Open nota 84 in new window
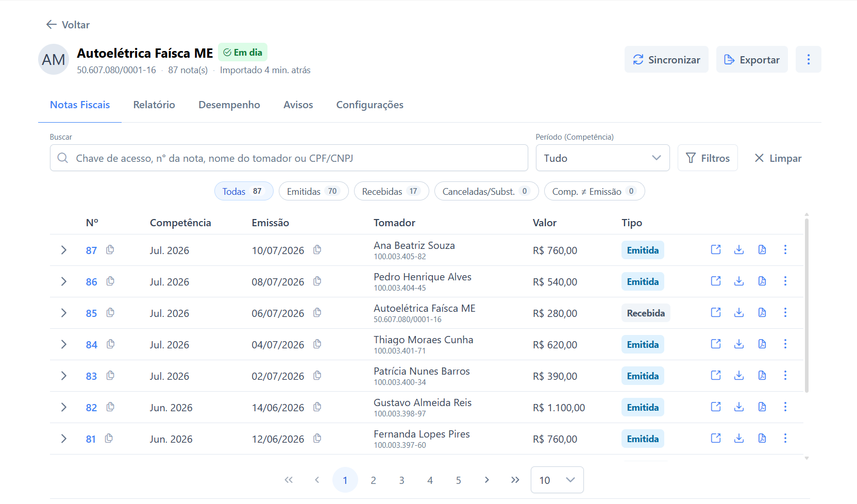This screenshot has height=504, width=857. 716,344
